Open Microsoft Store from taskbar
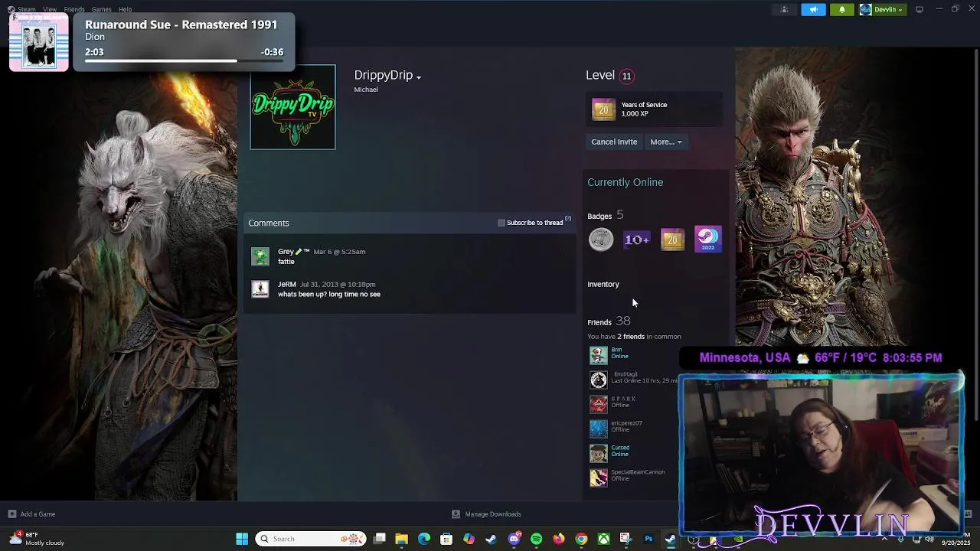Viewport: 980px width, 551px height. [x=446, y=539]
